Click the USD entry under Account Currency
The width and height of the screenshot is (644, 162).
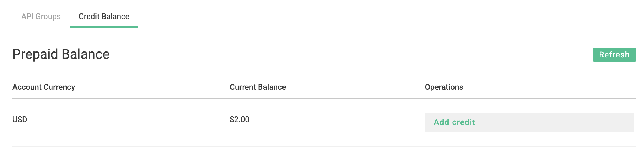tap(20, 120)
